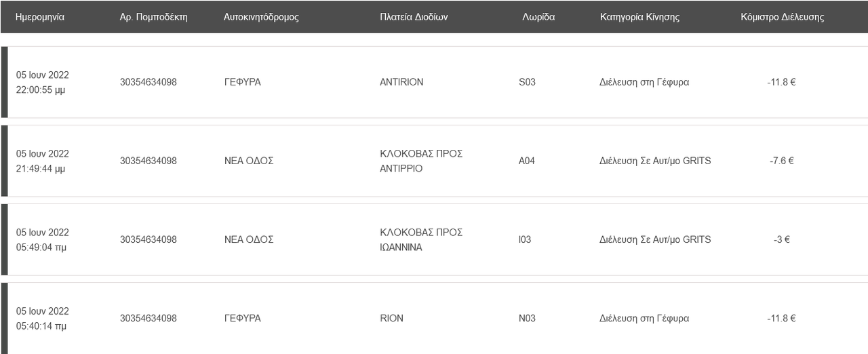This screenshot has width=868, height=354.
Task: Click the ΚΛΟΚΟΒΑΣ ΠΡΟΣ ΙΩΑΝΝΙΝΑ plaza cell
Action: point(421,239)
